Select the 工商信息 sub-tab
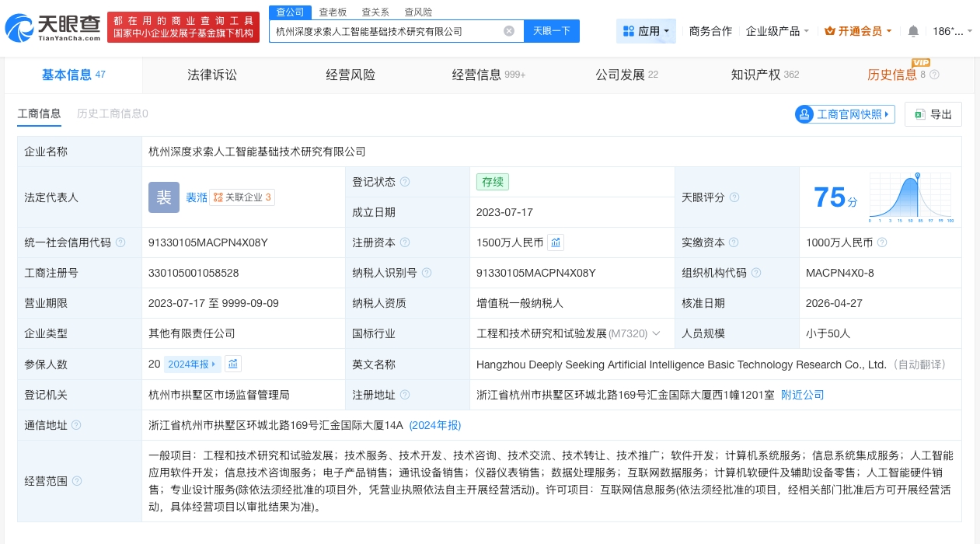 [x=39, y=113]
